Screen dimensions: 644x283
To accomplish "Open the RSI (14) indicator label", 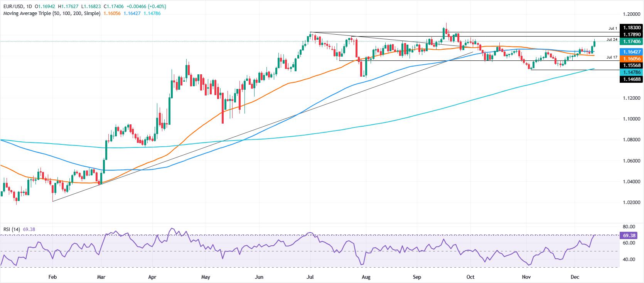I will (x=12, y=229).
